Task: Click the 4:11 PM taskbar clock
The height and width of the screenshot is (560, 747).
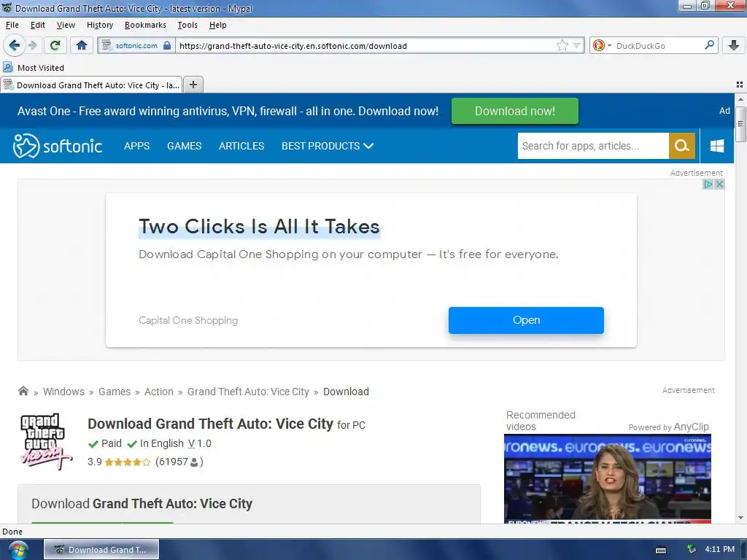Action: [719, 549]
